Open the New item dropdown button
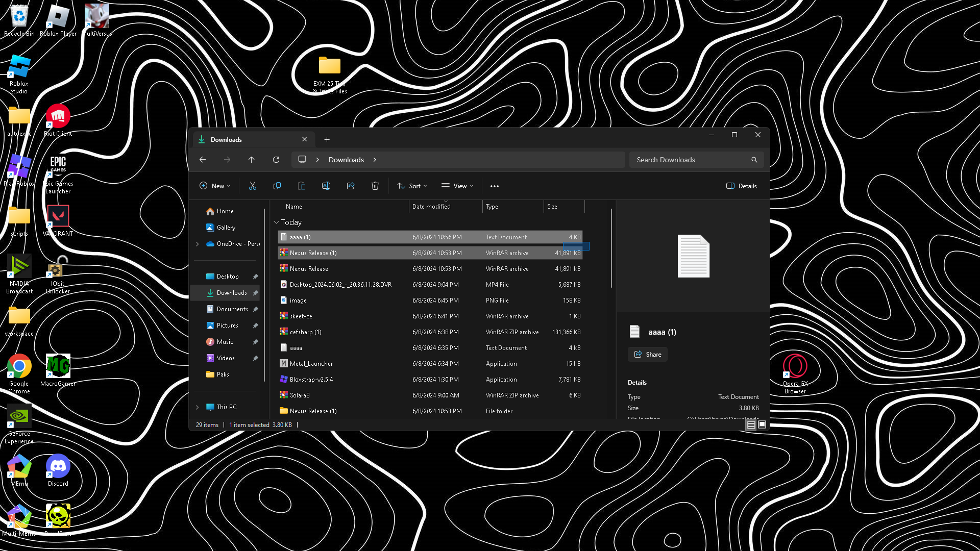The height and width of the screenshot is (551, 980). click(215, 186)
